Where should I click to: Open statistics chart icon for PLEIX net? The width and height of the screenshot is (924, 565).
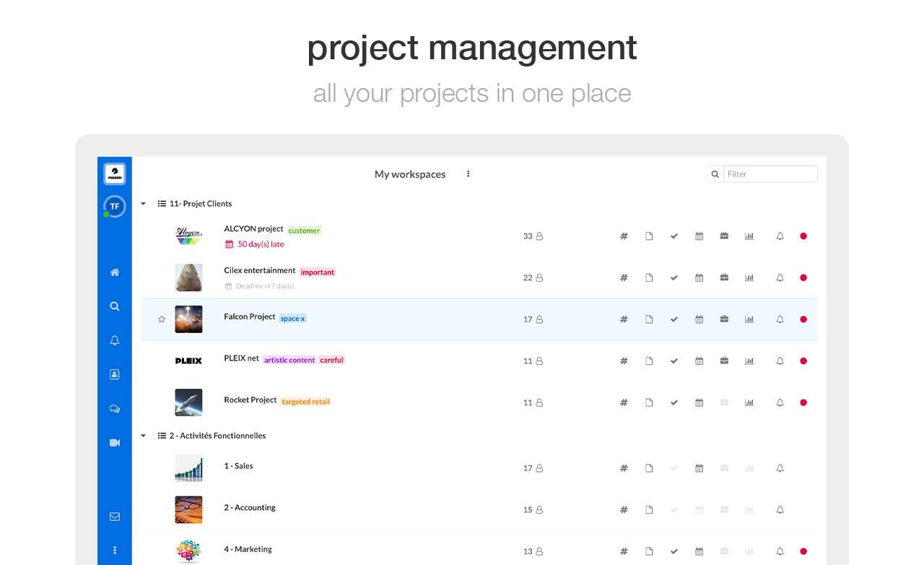click(749, 361)
